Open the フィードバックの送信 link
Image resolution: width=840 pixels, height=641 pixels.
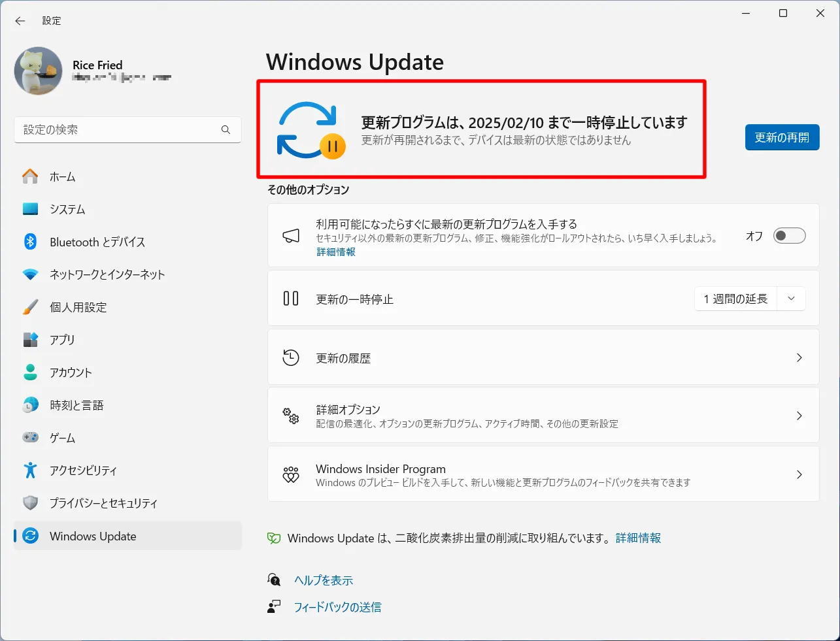337,607
